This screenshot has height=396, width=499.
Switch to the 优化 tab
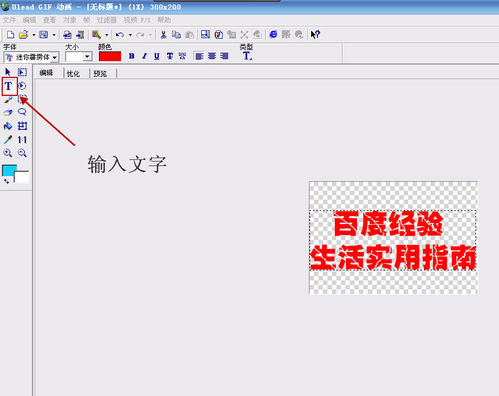73,74
